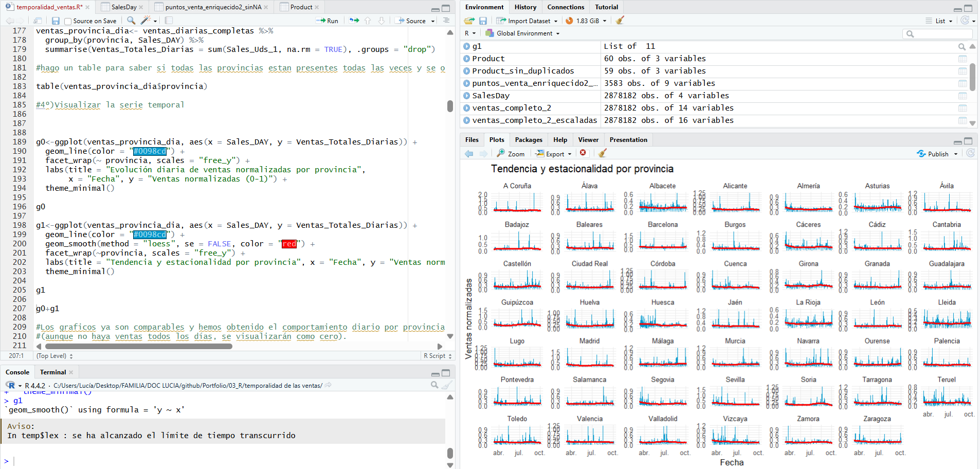Switch to the Packages tab
This screenshot has width=980, height=469.
[x=528, y=140]
